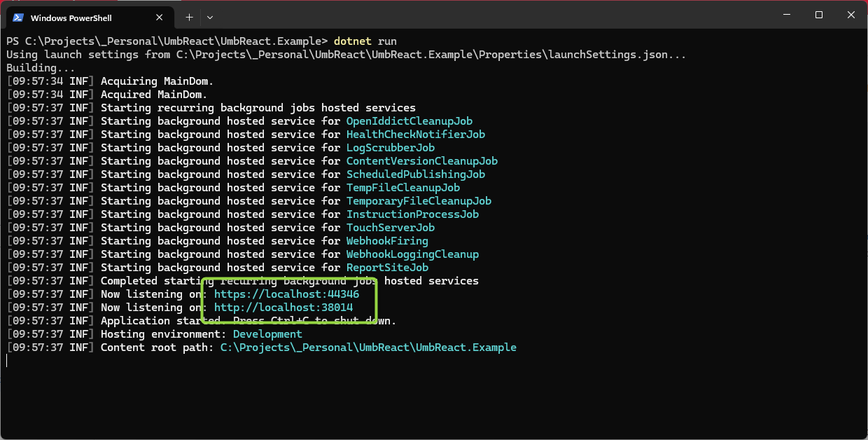Click the OpenIddictCleanupJob service name
The height and width of the screenshot is (440, 868).
pyautogui.click(x=409, y=121)
